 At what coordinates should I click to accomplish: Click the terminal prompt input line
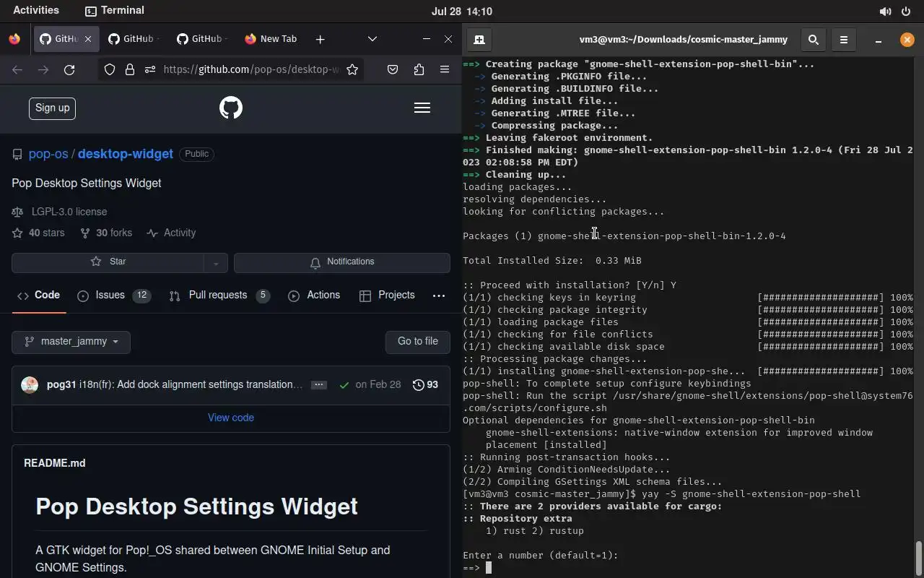coord(689,568)
